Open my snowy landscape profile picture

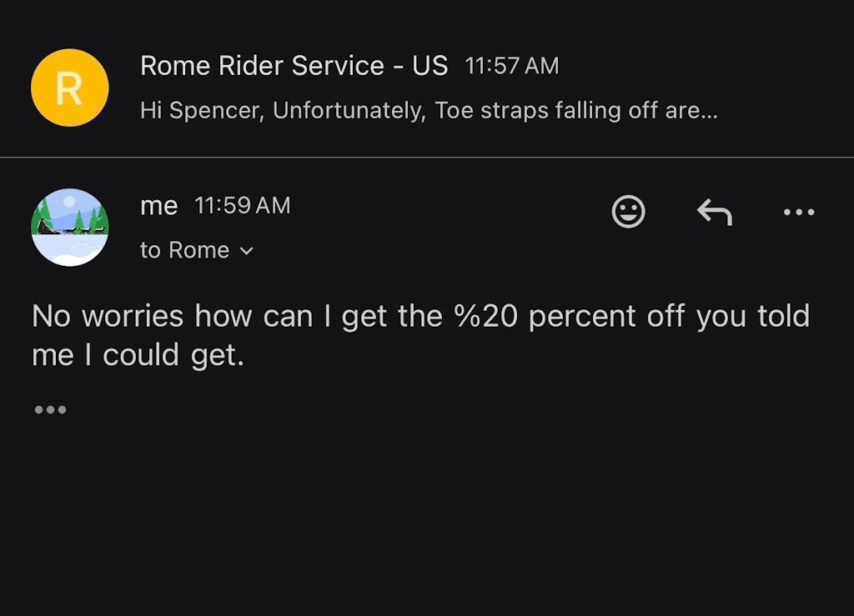tap(69, 227)
